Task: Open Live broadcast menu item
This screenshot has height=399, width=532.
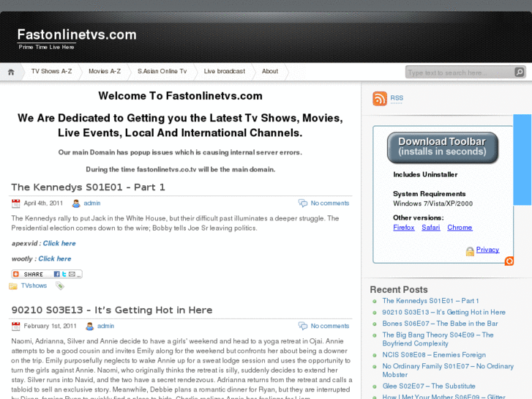Action: 224,71
